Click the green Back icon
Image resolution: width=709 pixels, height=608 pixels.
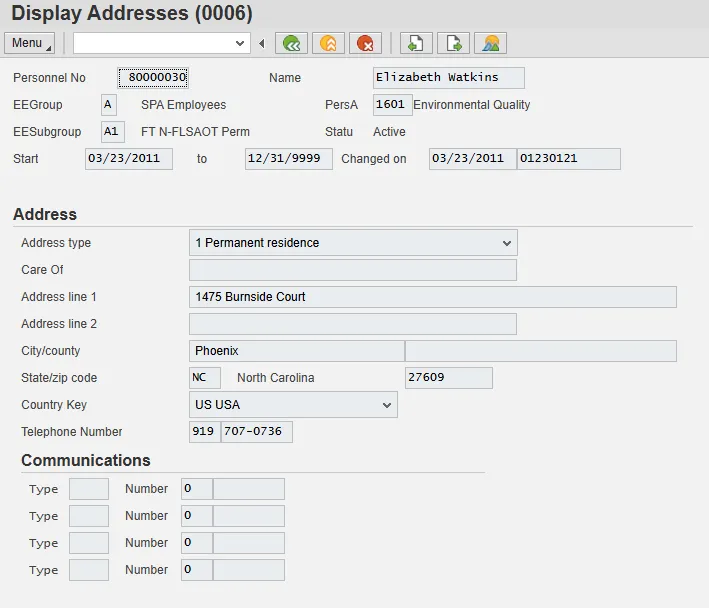[x=291, y=43]
